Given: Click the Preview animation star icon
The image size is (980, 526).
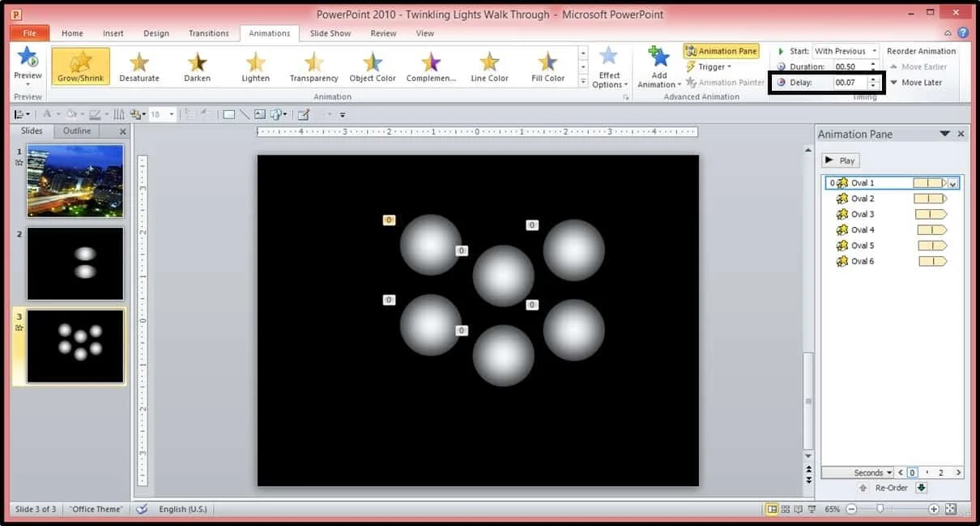Looking at the screenshot, I should pos(28,58).
